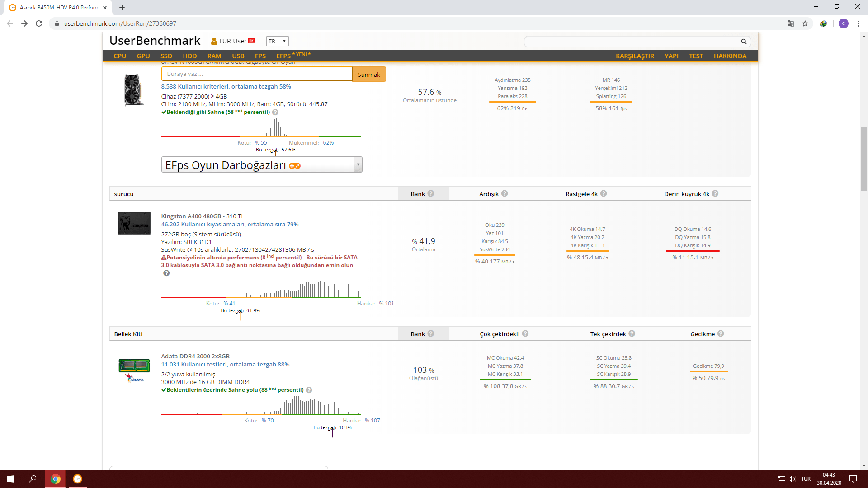
Task: Click the Sunmak button
Action: 369,75
